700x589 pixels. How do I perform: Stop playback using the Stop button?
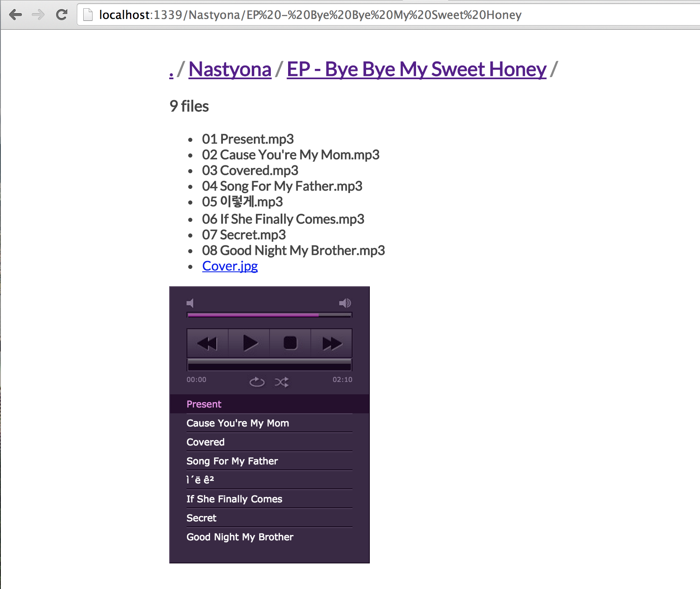290,343
